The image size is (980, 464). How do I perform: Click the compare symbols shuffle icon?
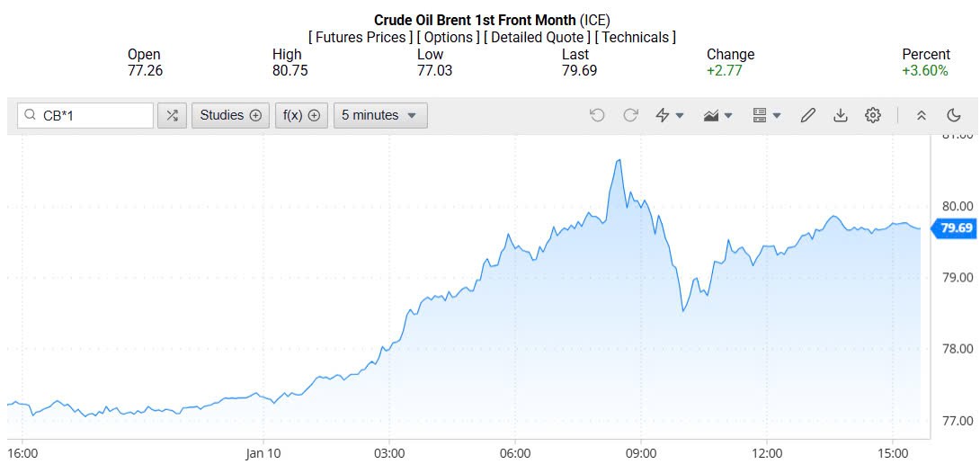coord(172,115)
